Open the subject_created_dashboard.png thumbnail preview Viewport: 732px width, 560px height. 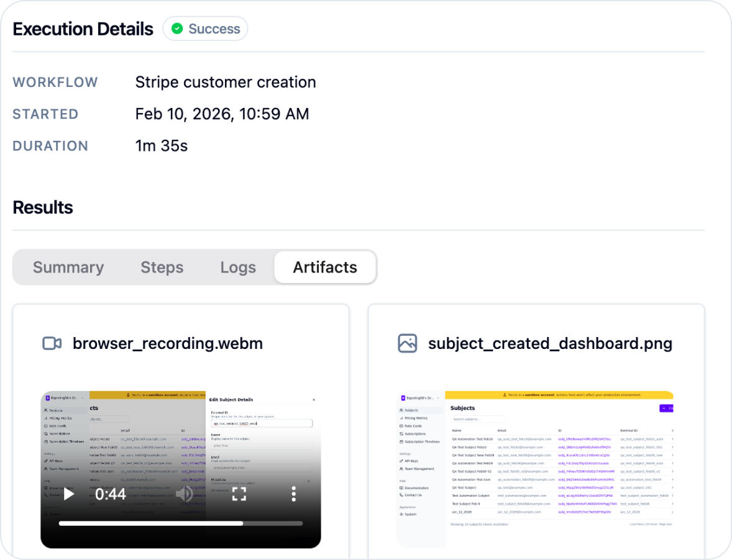(536, 466)
